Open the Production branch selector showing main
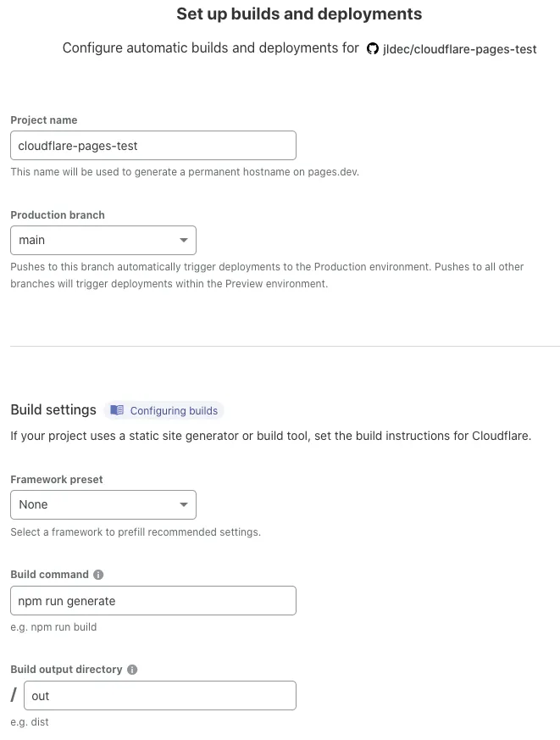Screen dimensions: 560x740 click(103, 240)
